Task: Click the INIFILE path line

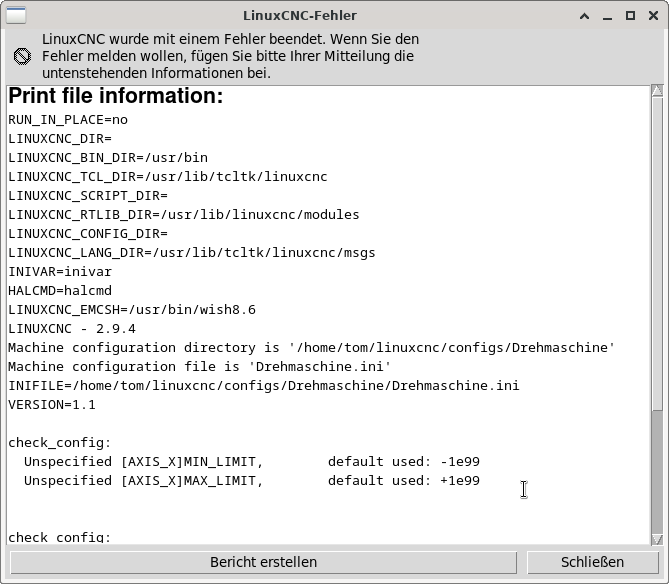Action: (x=264, y=386)
